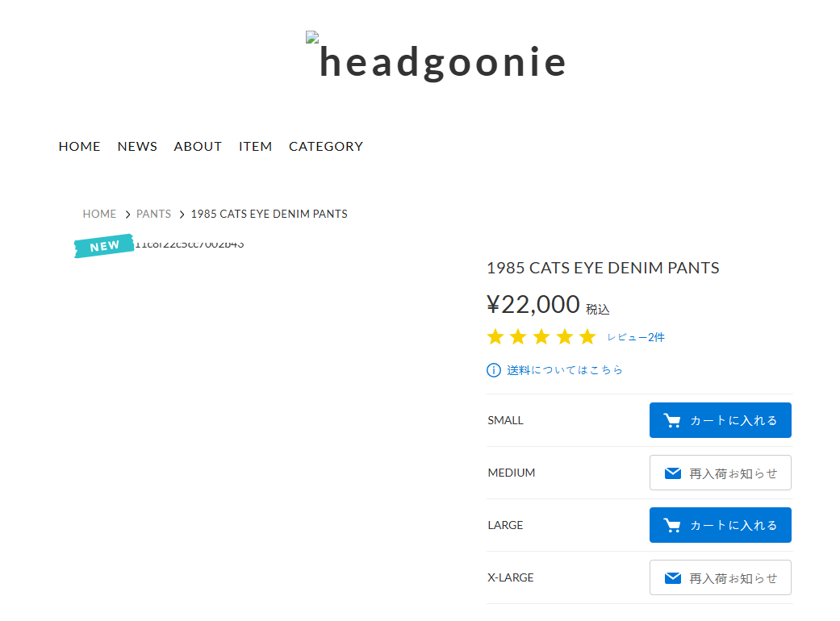This screenshot has width=840, height=621.
Task: Click the NEW ribbon badge
Action: coord(104,246)
